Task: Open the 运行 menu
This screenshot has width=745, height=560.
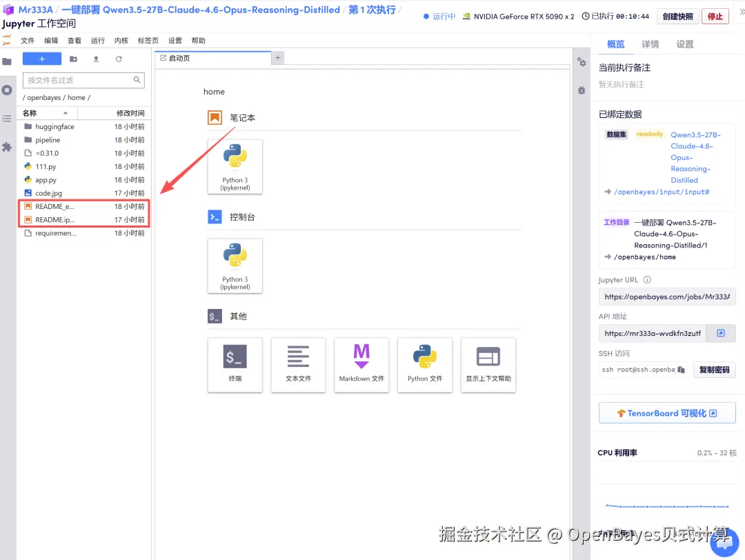Action: [98, 41]
